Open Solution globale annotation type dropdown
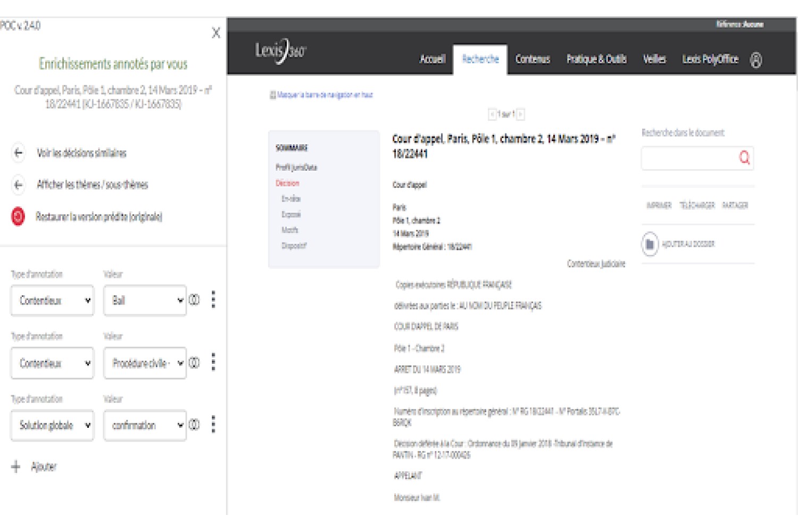The image size is (798, 532). tap(52, 426)
